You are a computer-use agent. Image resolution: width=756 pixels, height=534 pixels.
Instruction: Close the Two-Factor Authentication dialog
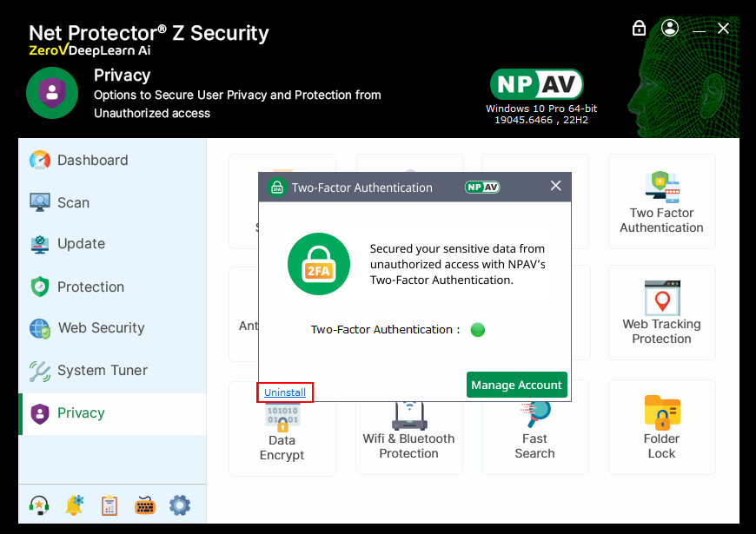click(x=556, y=186)
